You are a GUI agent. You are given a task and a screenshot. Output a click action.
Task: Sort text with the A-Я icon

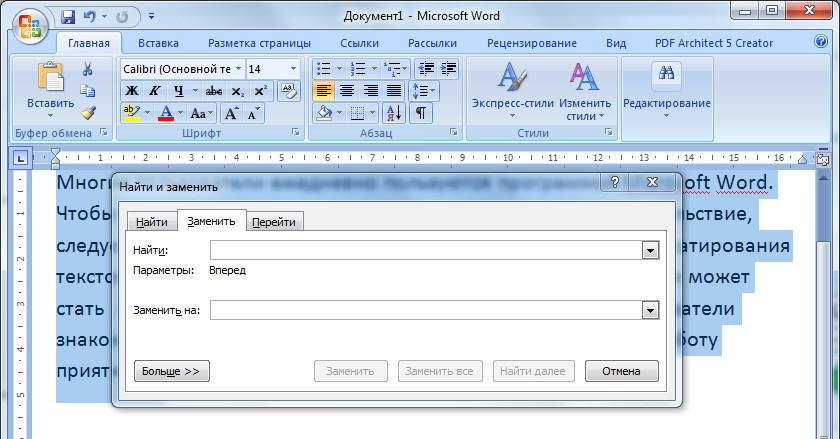pos(394,113)
